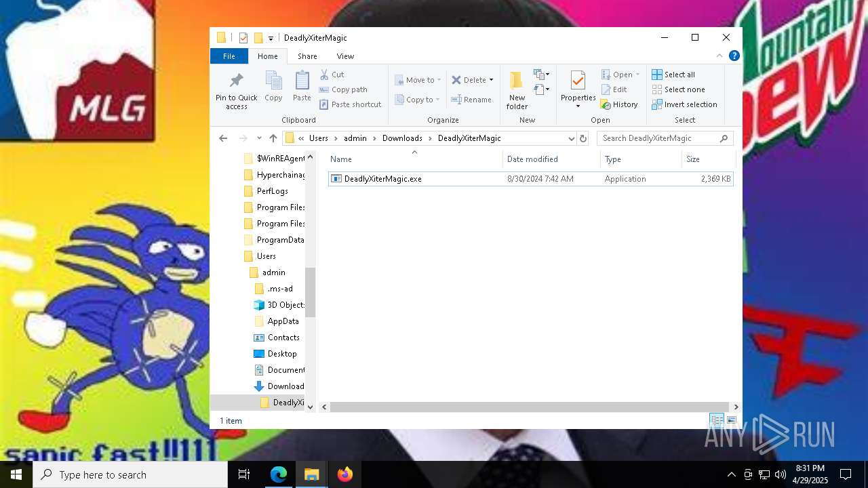Open the Move to dropdown
The image size is (868, 488).
click(418, 80)
